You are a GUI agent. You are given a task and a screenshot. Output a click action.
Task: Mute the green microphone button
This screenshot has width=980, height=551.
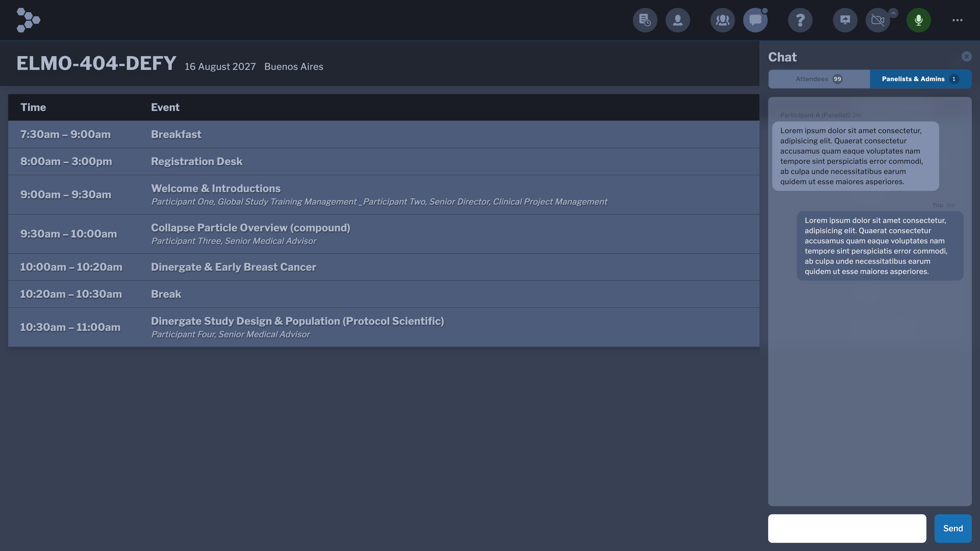coord(918,20)
